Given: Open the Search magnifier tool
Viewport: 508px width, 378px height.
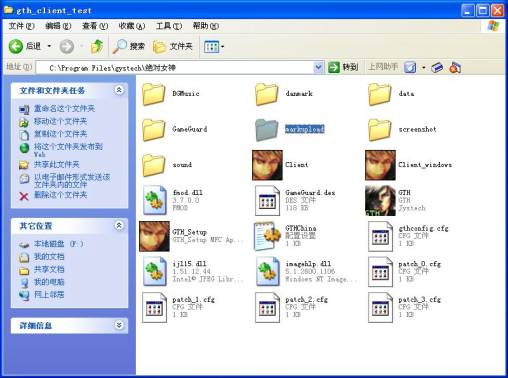Looking at the screenshot, I should click(129, 46).
